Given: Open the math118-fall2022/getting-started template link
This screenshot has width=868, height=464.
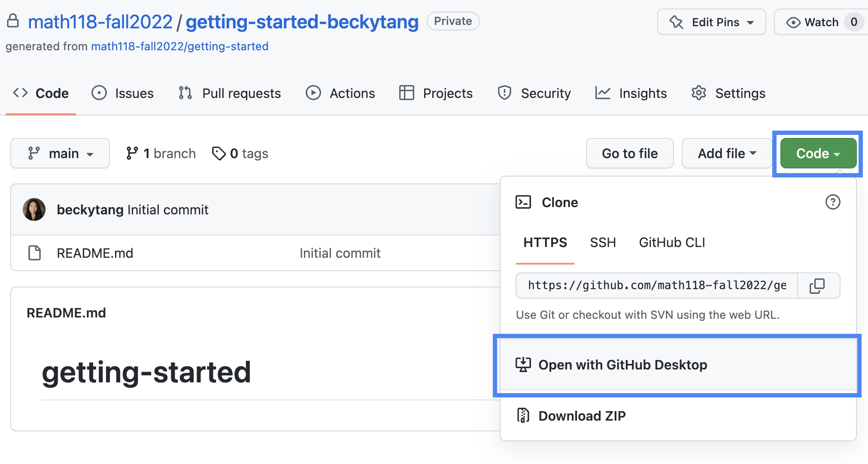Looking at the screenshot, I should coord(179,46).
